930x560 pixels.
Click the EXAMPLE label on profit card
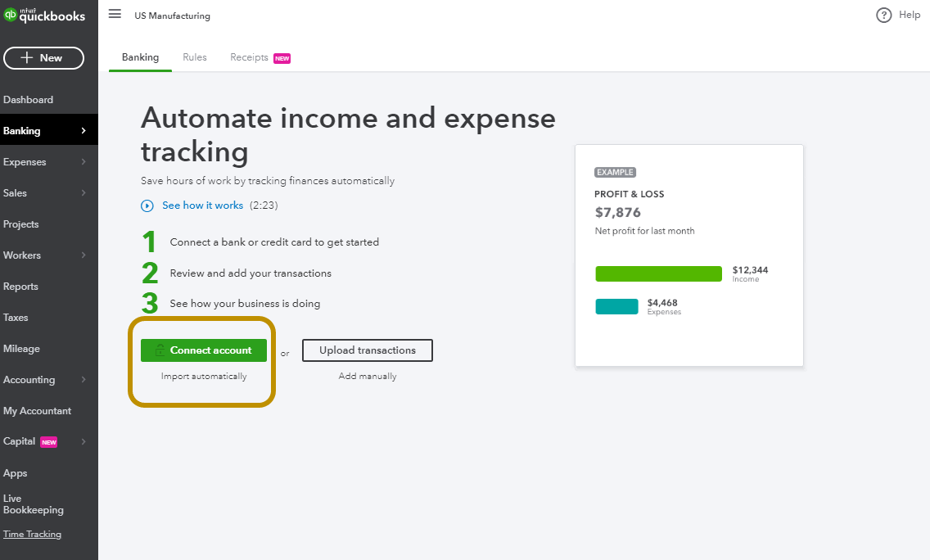click(615, 173)
